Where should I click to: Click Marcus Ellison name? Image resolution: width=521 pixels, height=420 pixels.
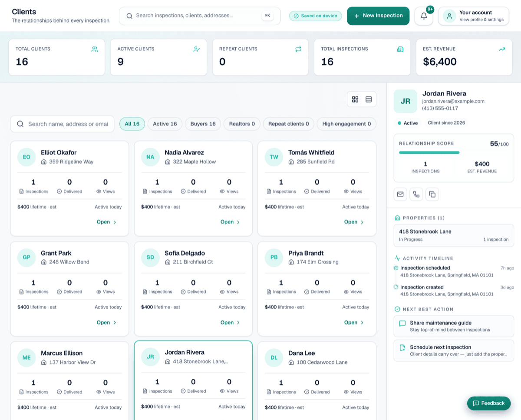pyautogui.click(x=62, y=353)
